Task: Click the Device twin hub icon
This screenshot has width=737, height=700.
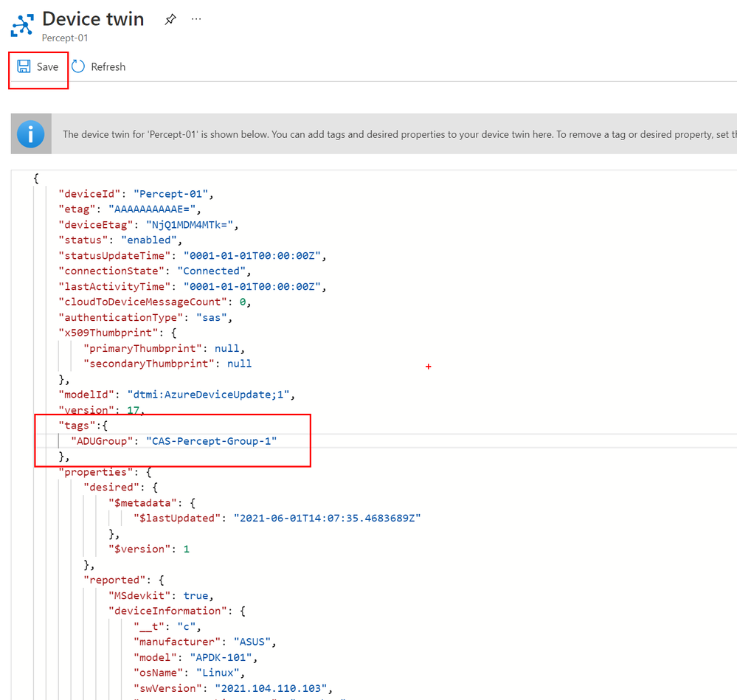Action: [22, 25]
